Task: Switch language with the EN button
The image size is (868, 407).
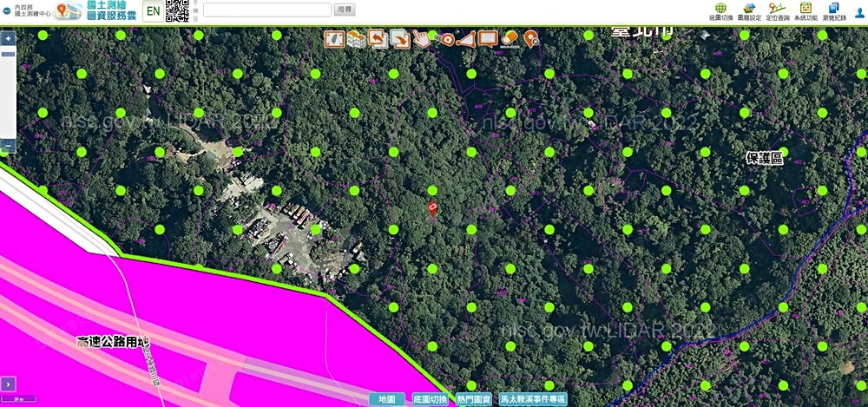Action: [x=152, y=11]
